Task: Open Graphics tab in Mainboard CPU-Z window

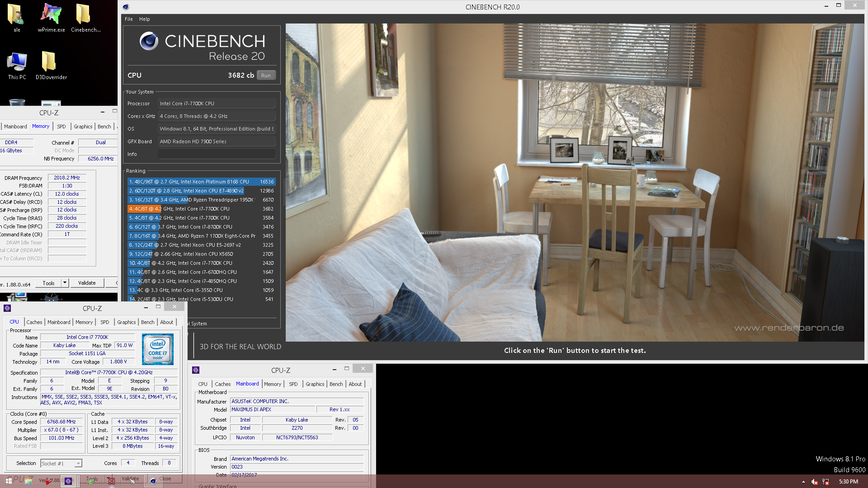Action: [x=315, y=384]
